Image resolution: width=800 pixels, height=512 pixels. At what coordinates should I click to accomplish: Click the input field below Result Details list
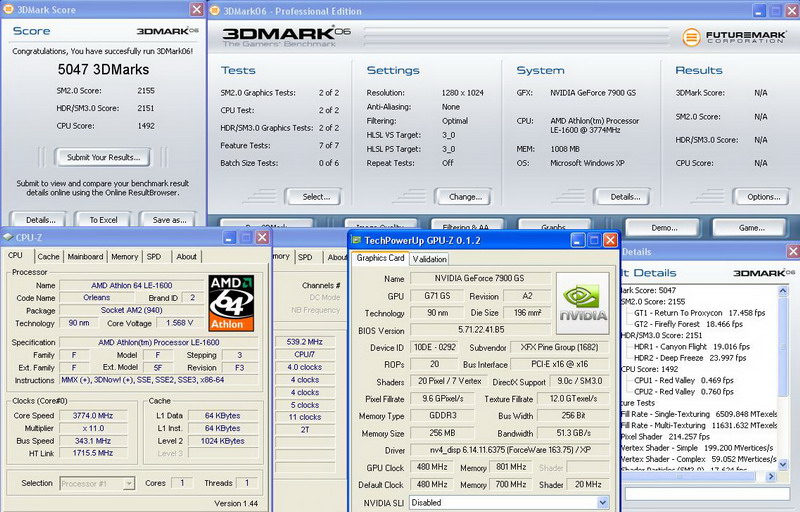707,494
